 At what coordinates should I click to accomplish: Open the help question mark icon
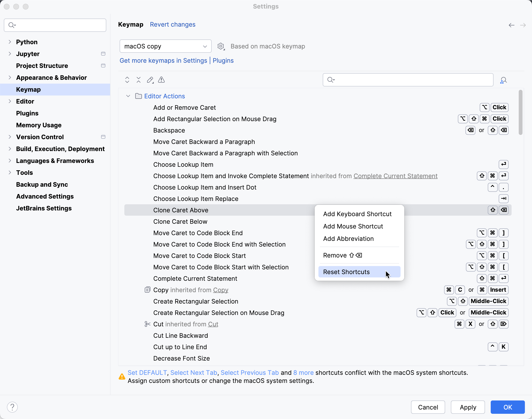(12, 407)
